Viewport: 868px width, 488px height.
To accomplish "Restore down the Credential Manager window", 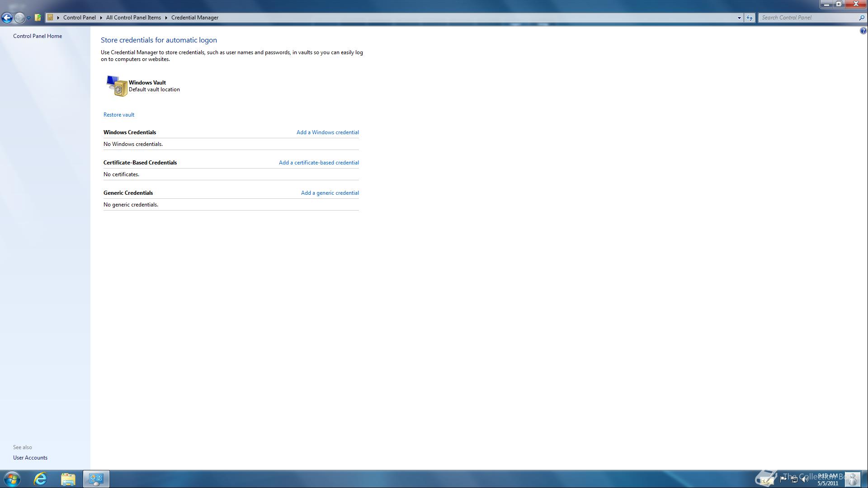I will (839, 4).
